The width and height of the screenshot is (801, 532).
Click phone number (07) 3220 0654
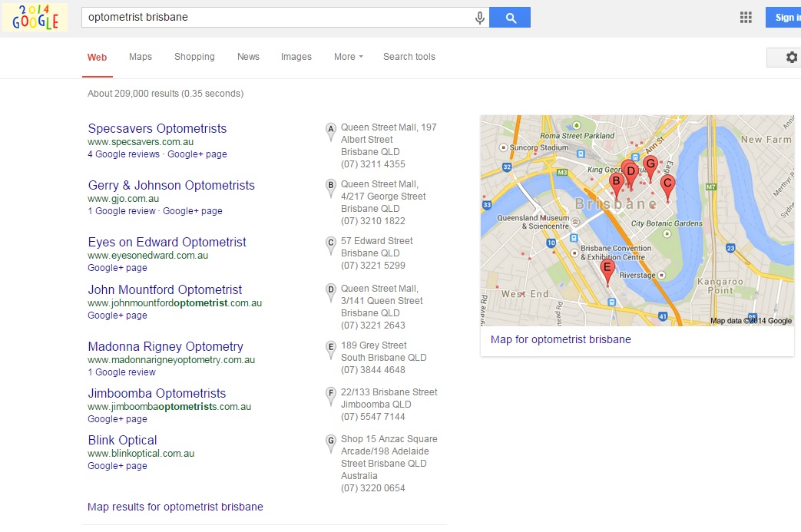pos(373,488)
